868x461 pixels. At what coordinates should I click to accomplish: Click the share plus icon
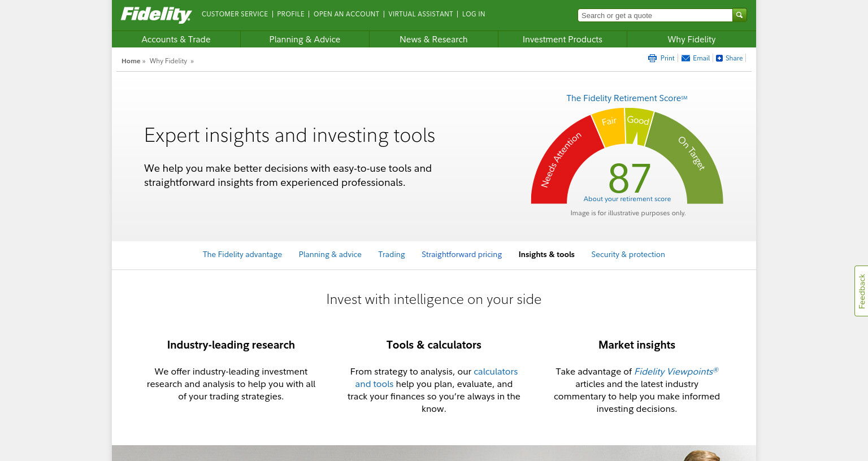coord(719,58)
